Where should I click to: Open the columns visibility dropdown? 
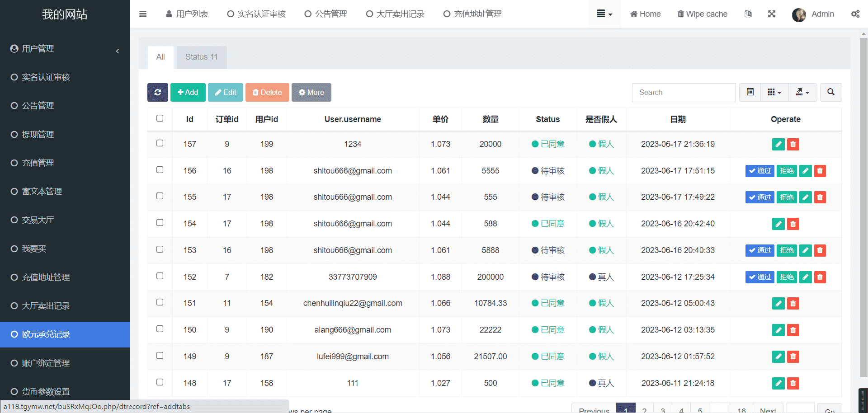point(774,92)
